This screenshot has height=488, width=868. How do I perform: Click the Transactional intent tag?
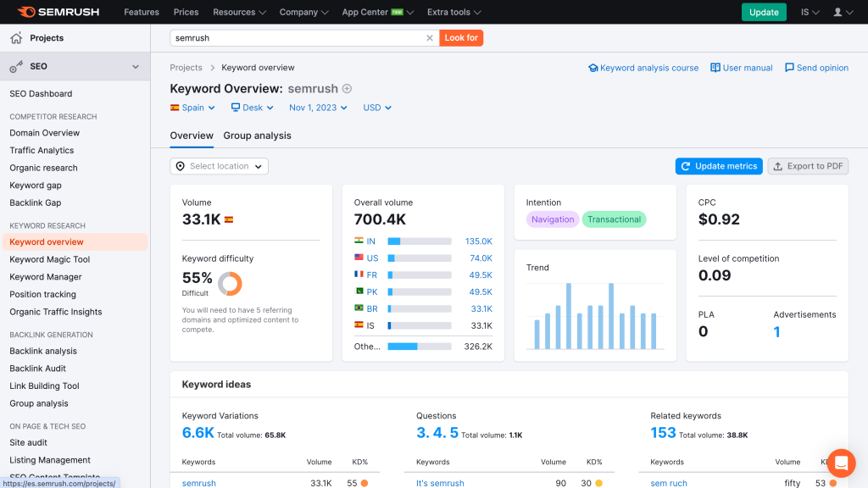click(x=614, y=219)
